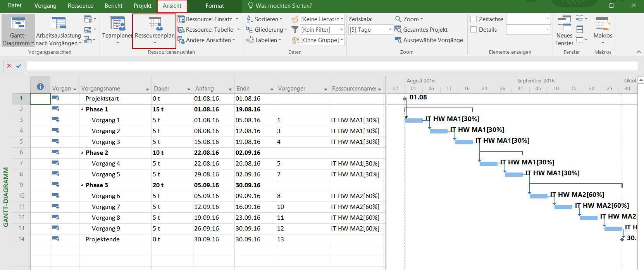This screenshot has height=270, width=644.
Task: Expand the [Ohne Gruppe] grouping dropdown
Action: click(341, 40)
